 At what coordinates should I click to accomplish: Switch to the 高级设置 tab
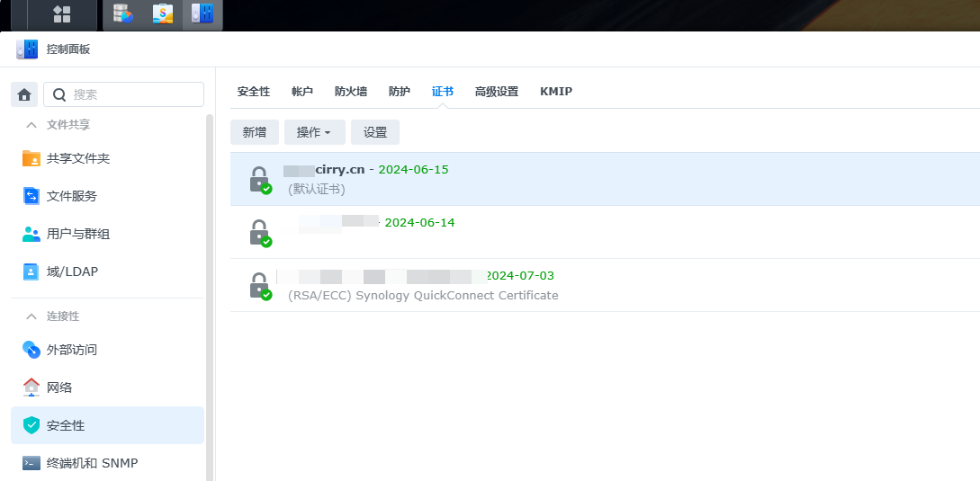(496, 92)
